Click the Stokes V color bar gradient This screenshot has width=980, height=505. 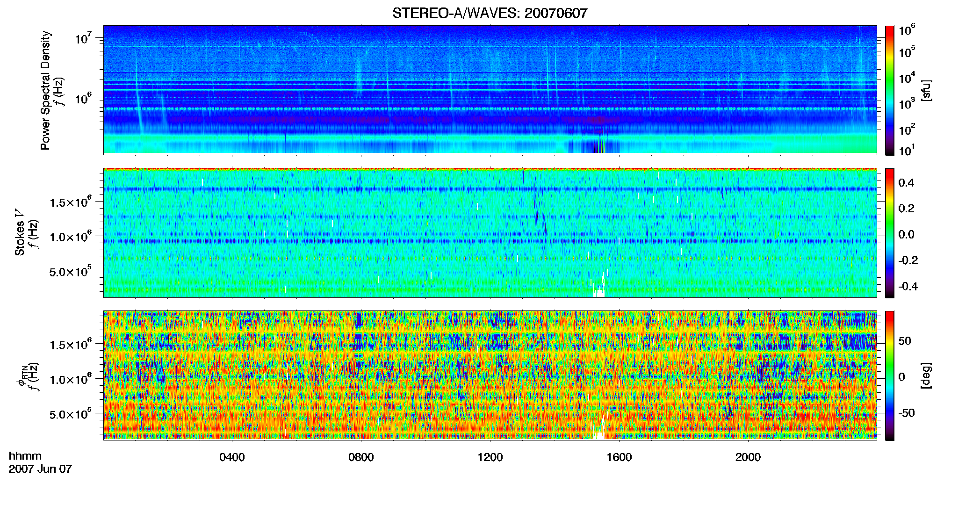point(890,233)
